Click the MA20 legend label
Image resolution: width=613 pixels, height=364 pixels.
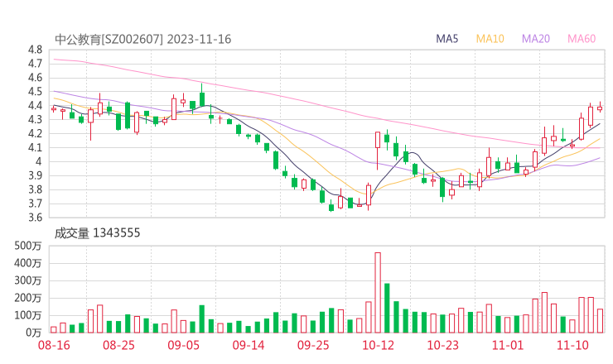pyautogui.click(x=536, y=39)
